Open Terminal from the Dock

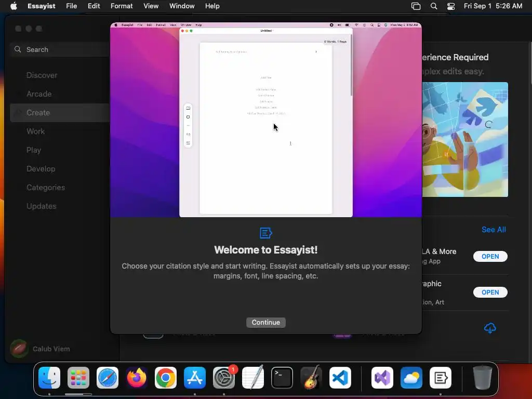point(282,378)
